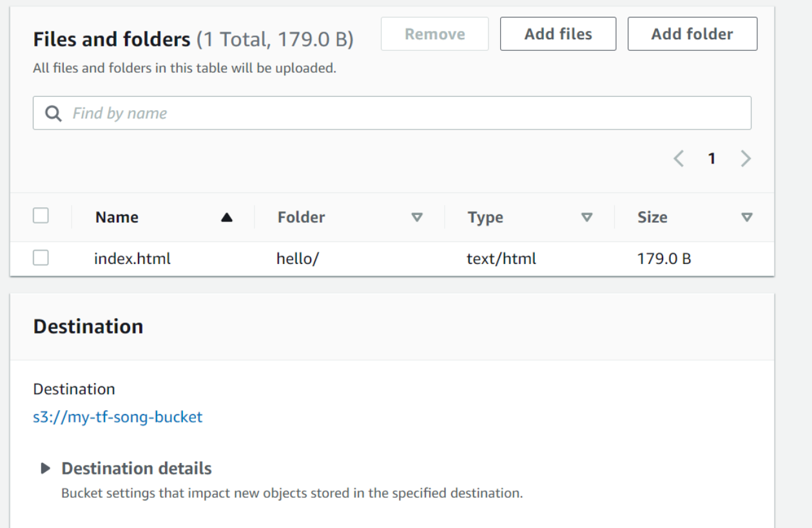The image size is (812, 528).
Task: Go to previous page arrow
Action: click(679, 158)
